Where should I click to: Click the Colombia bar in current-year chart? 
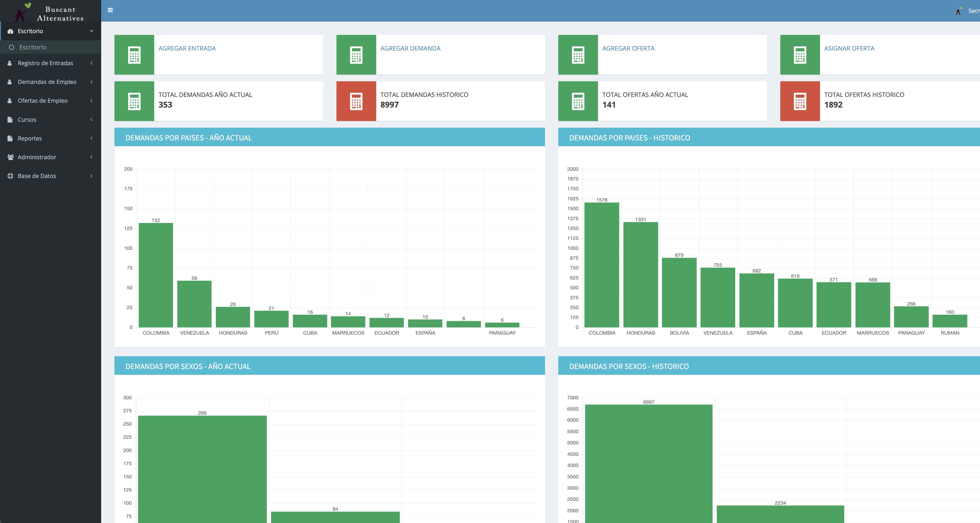(x=156, y=275)
